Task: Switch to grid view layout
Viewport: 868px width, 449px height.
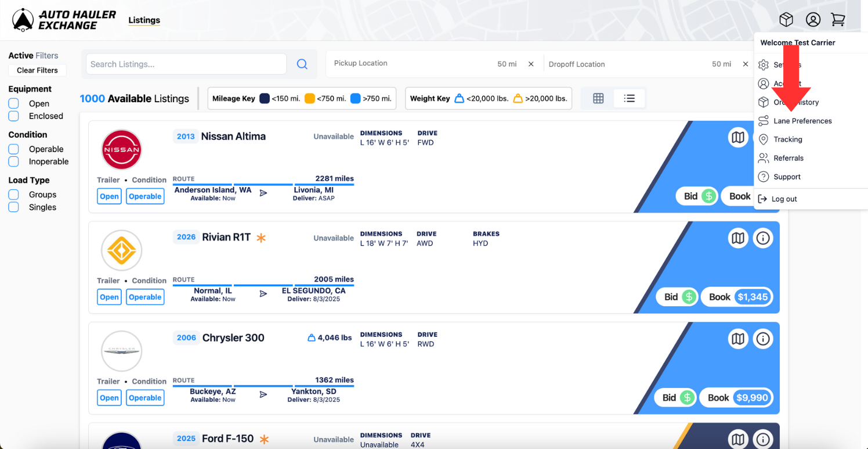Action: click(598, 98)
